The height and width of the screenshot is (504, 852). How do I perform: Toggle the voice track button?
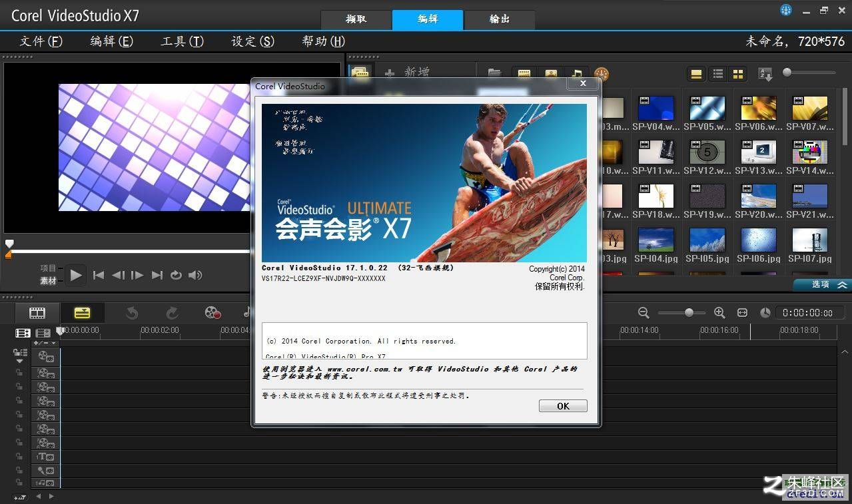tap(46, 471)
